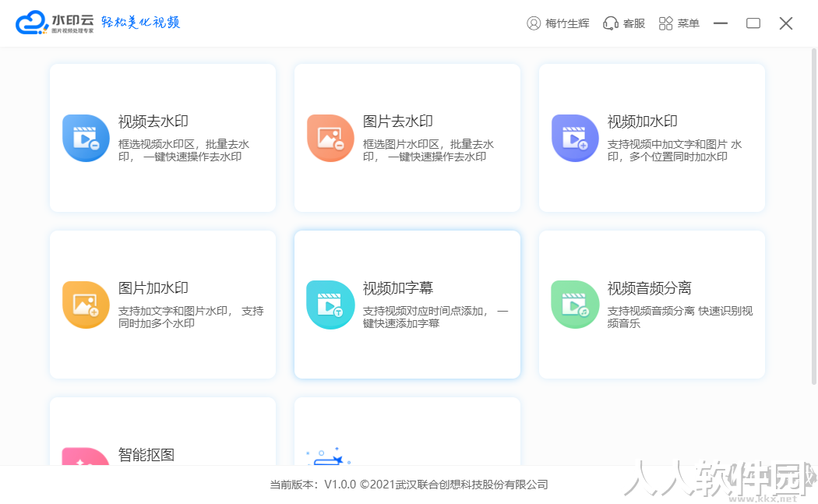Select the 视频加水印 title text
Viewport: 818px width, 504px height.
tap(642, 122)
